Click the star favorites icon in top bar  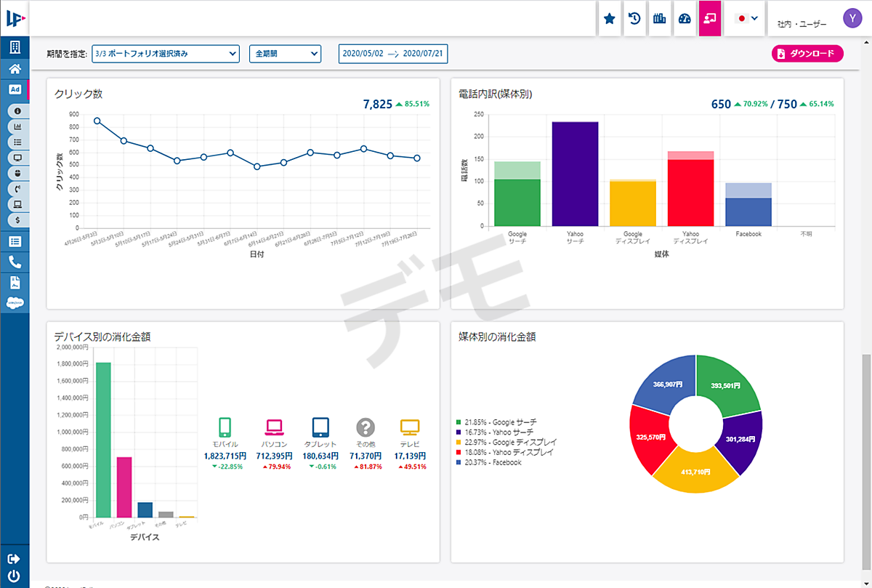coord(610,19)
